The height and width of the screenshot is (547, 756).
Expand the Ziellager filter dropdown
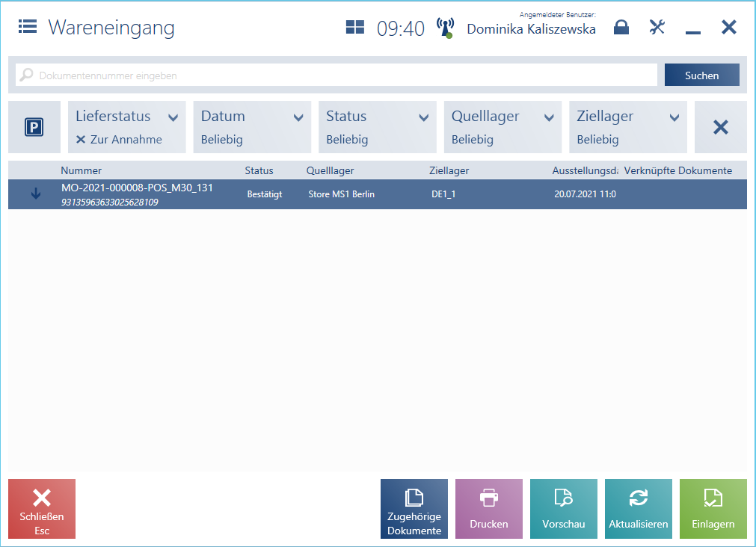point(674,117)
